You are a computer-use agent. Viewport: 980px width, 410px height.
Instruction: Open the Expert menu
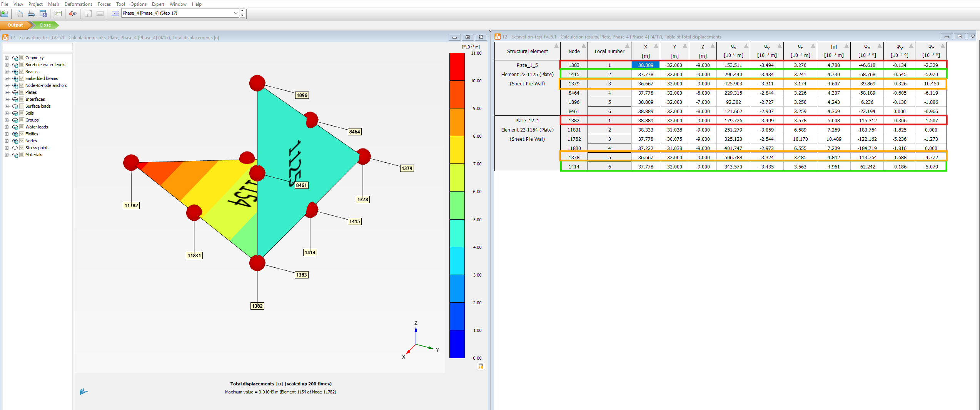pos(158,4)
